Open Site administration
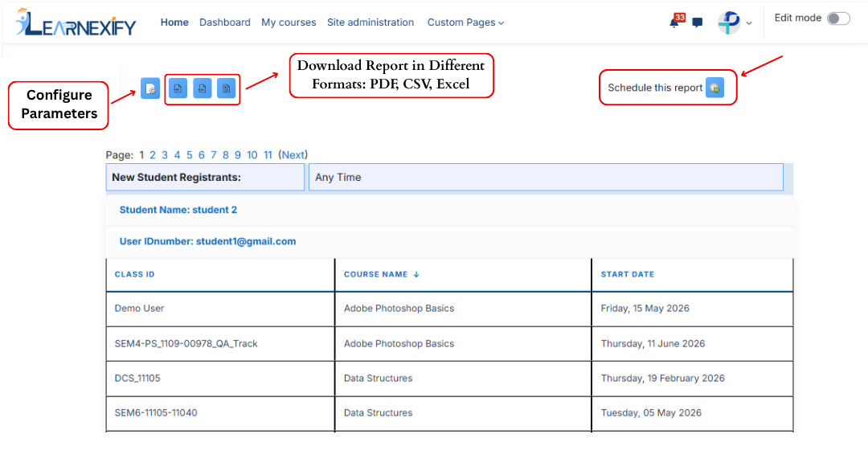Viewport: 868px width, 455px height. click(x=371, y=23)
